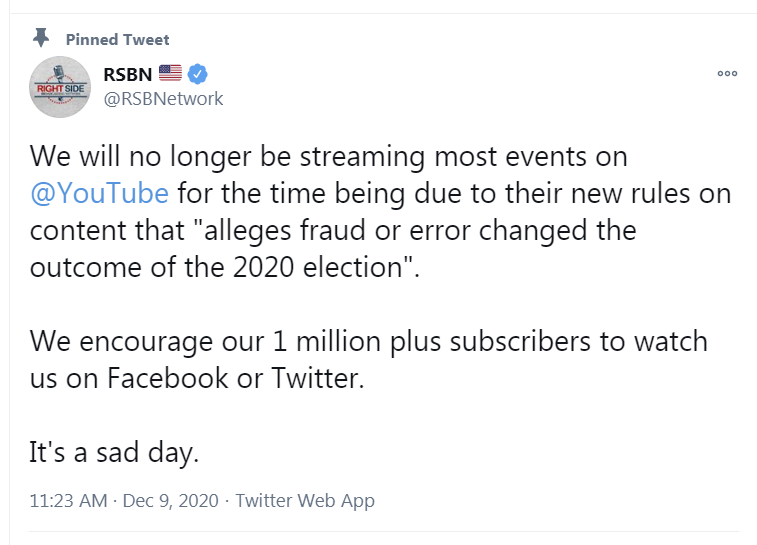
Task: Click the word Facebook in the tweet
Action: tap(168, 378)
